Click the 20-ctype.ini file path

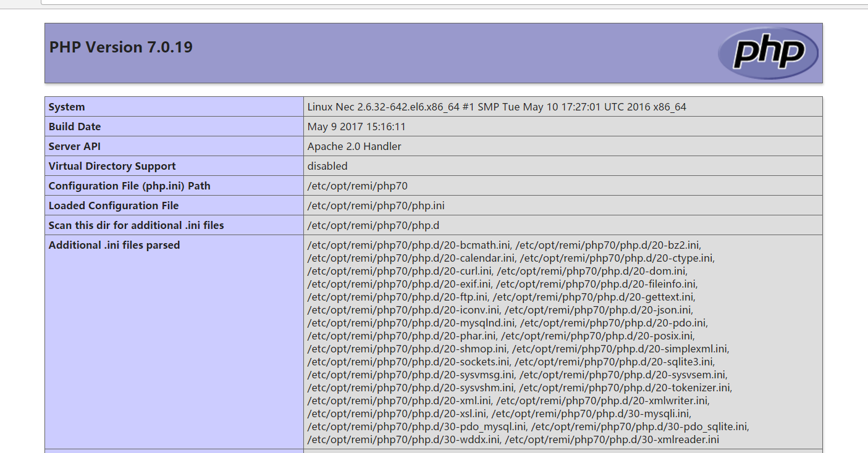coord(617,258)
